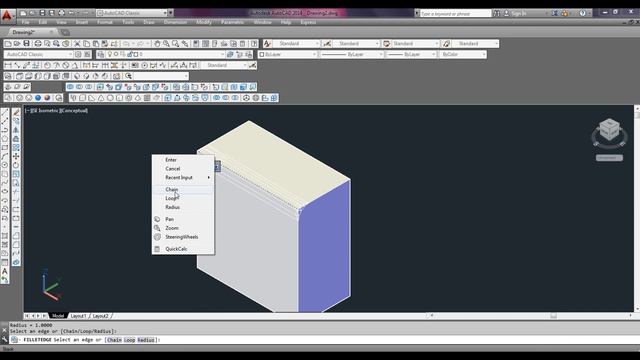The height and width of the screenshot is (360, 640).
Task: Open Layer Properties Manager icon
Action: pos(101,54)
